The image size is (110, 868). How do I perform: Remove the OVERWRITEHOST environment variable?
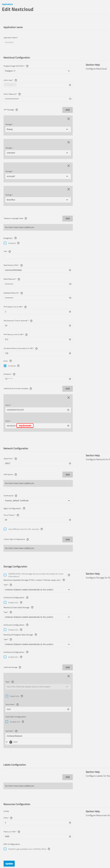(69, 398)
